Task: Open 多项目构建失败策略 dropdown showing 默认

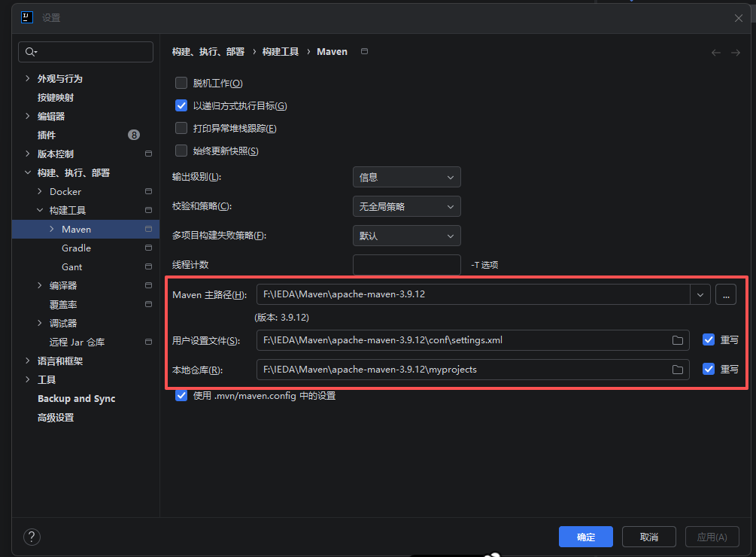Action: point(406,236)
